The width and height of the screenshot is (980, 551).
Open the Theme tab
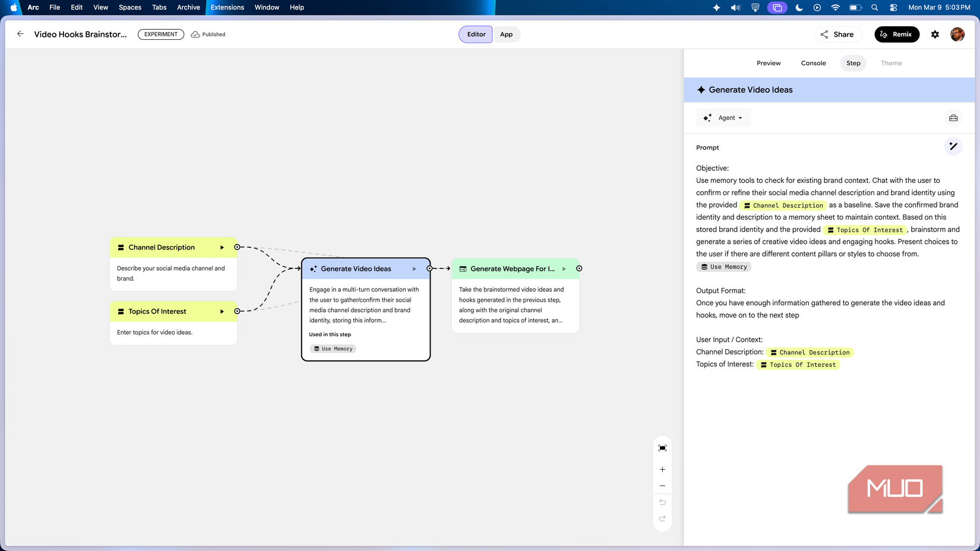(x=891, y=63)
